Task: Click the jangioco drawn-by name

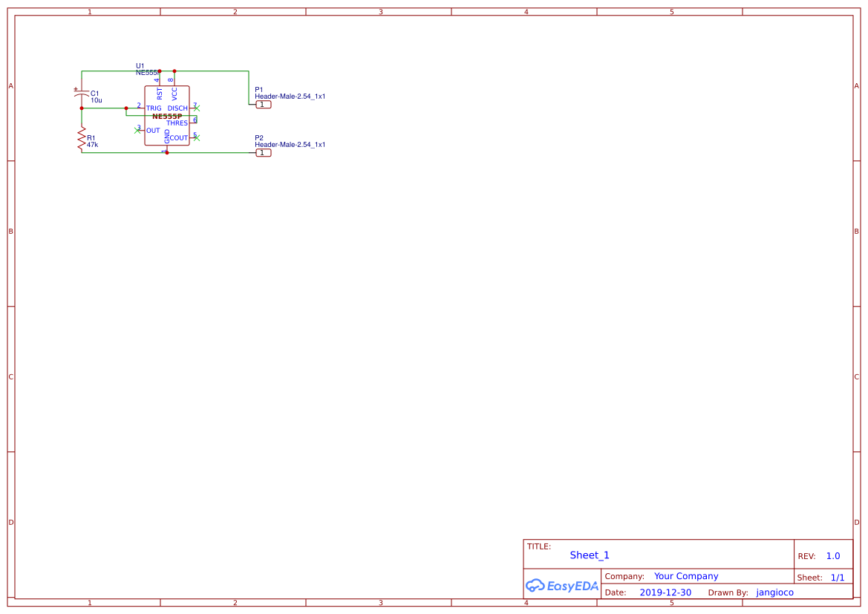Action: (x=774, y=592)
